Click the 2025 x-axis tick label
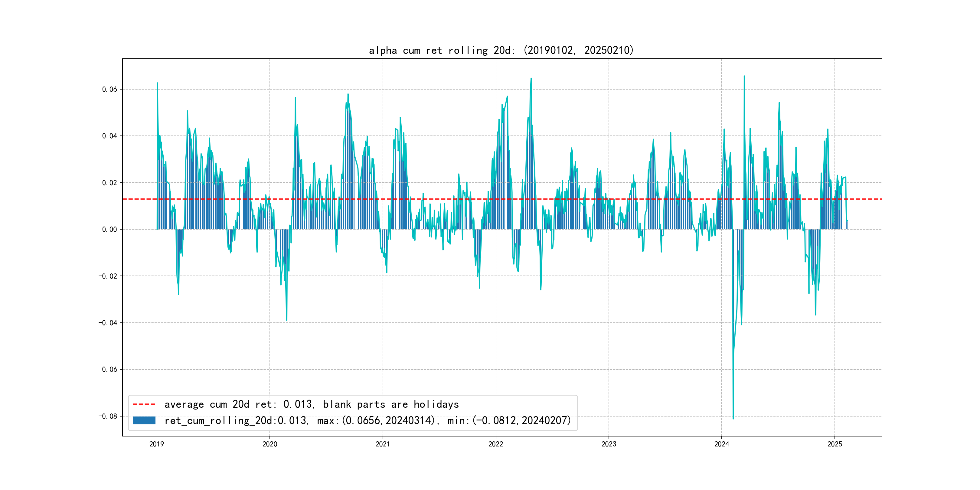Image resolution: width=980 pixels, height=490 pixels. (x=835, y=444)
